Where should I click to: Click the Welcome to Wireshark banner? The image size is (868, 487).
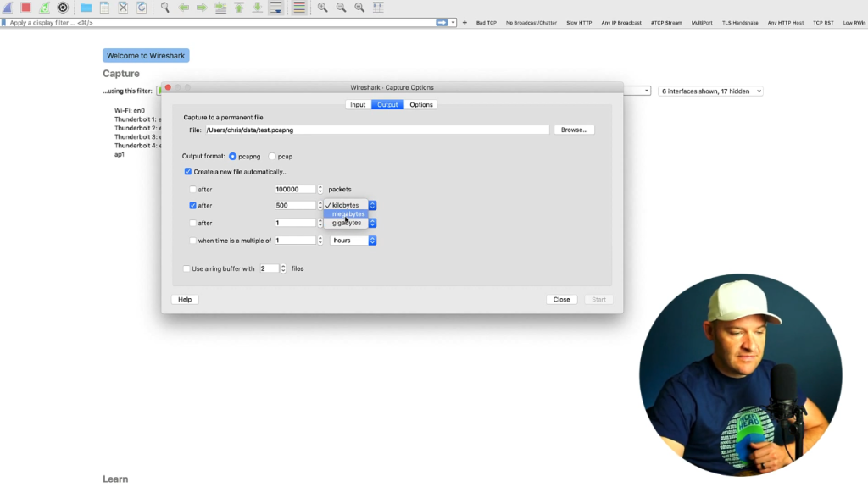pos(146,55)
